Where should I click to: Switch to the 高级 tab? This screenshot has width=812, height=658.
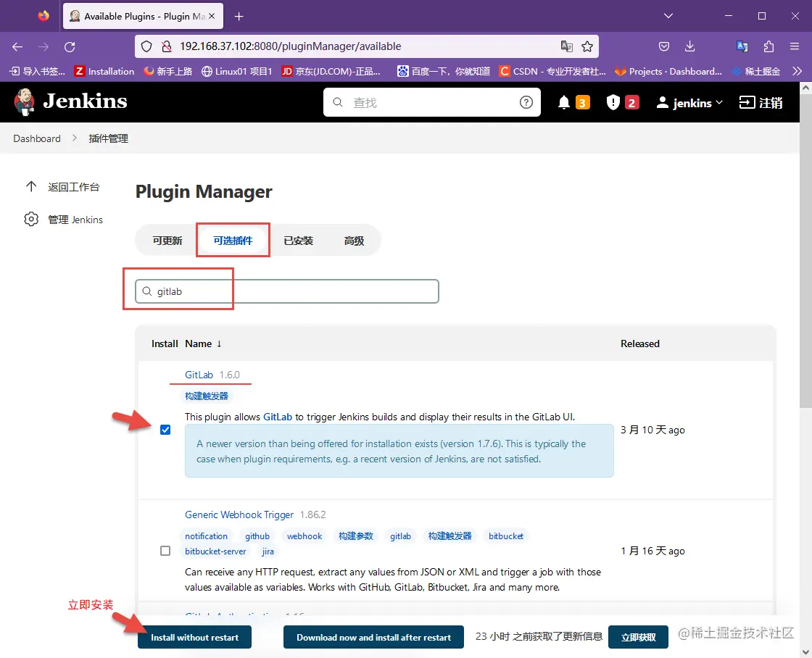[355, 241]
